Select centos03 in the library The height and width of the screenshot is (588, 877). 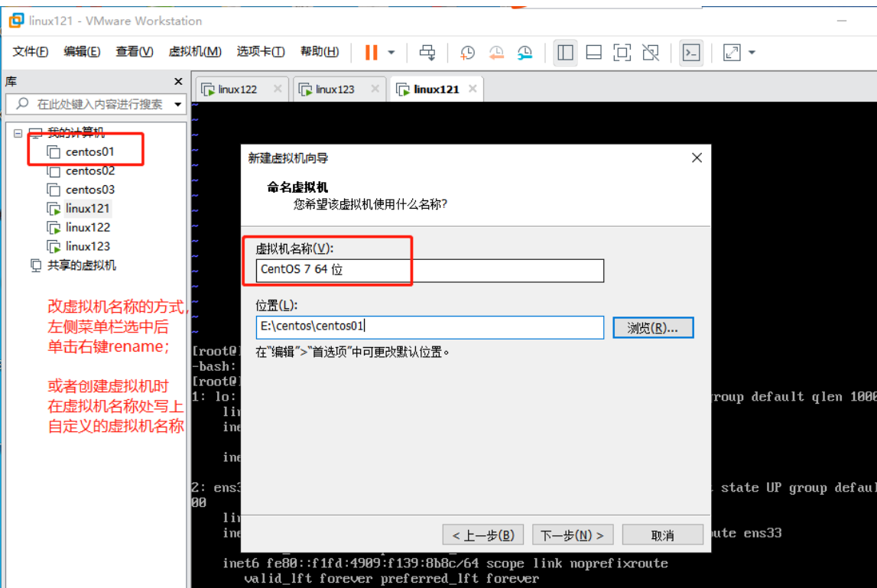(x=89, y=190)
